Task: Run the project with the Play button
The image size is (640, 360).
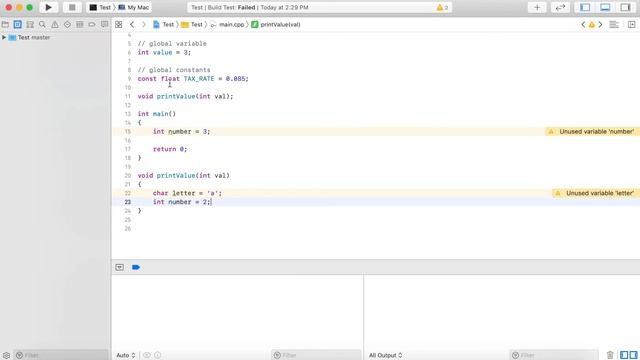Action: pyautogui.click(x=48, y=7)
